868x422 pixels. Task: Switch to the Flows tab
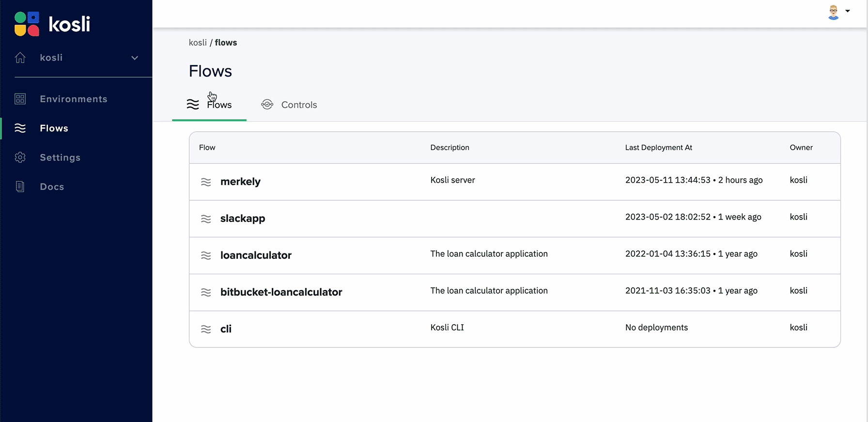[209, 105]
